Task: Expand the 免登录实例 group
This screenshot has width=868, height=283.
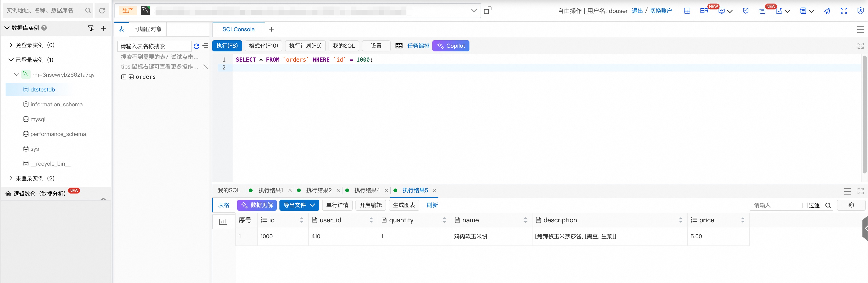Action: coord(11,45)
